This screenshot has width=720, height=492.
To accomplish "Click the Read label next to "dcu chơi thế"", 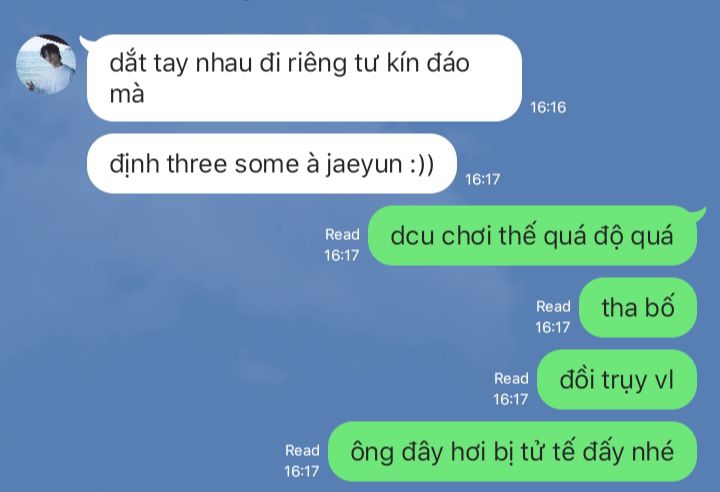I will pyautogui.click(x=342, y=234).
